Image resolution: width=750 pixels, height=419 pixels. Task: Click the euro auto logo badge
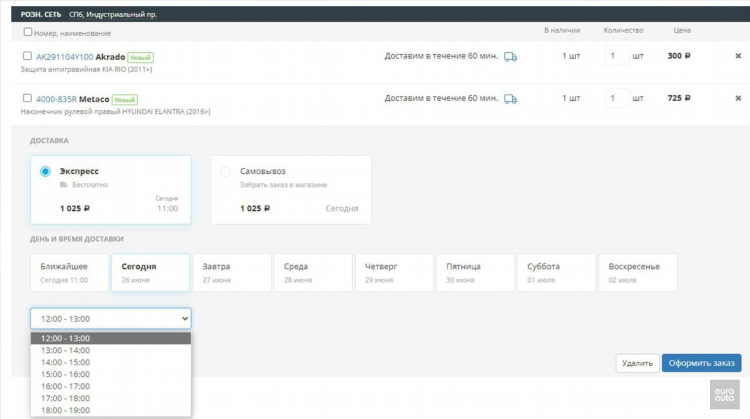pyautogui.click(x=724, y=395)
